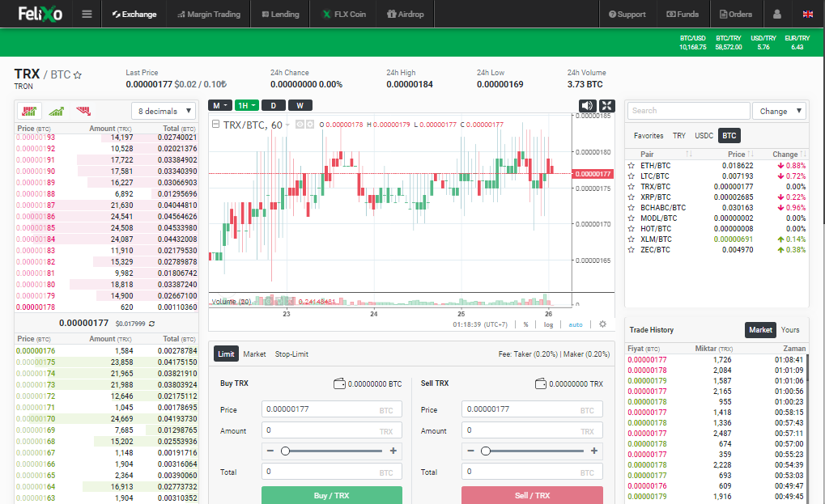Click the Buy / TRX button

pyautogui.click(x=331, y=495)
